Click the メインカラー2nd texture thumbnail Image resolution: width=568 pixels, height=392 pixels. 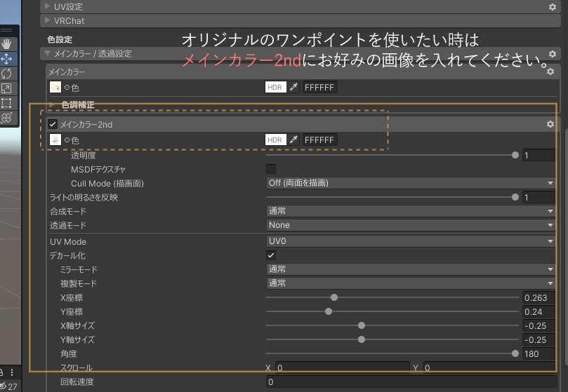point(55,140)
